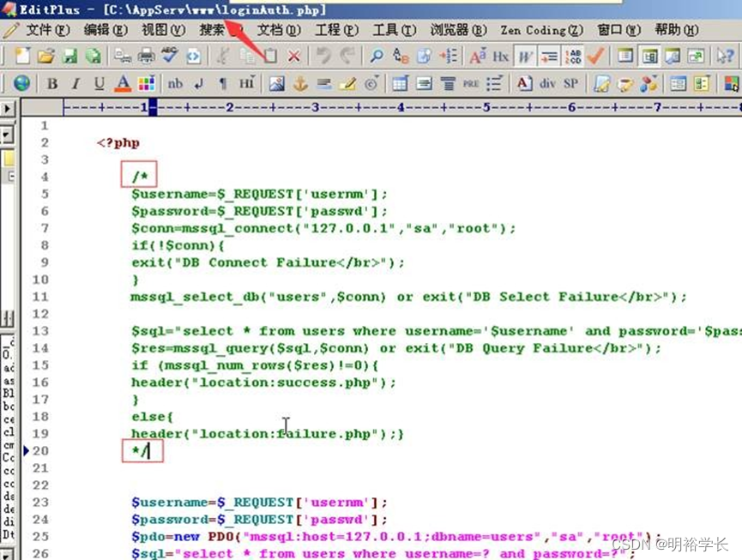Insert an image with the picture icon
Viewport: 742px width, 560px height.
click(x=277, y=84)
